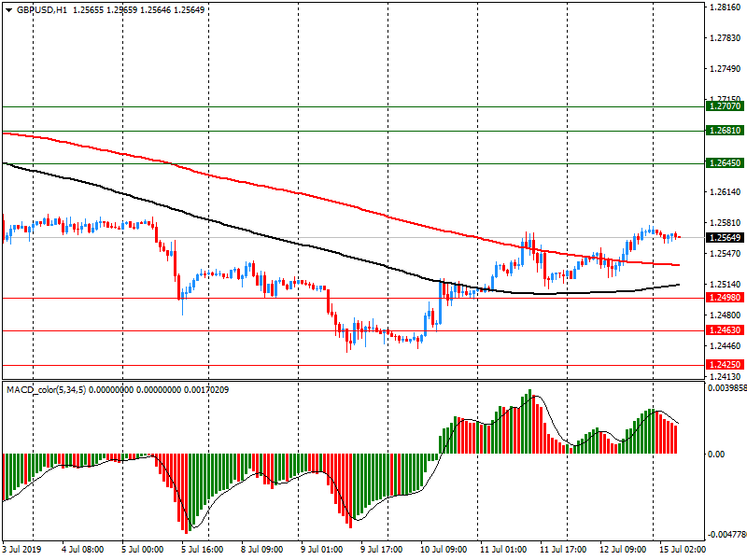
Task: Click the 1.24800 price scale value
Action: tap(726, 315)
